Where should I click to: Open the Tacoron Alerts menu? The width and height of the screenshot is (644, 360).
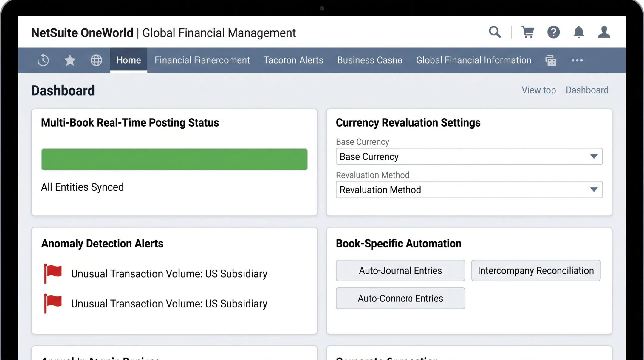tap(293, 60)
